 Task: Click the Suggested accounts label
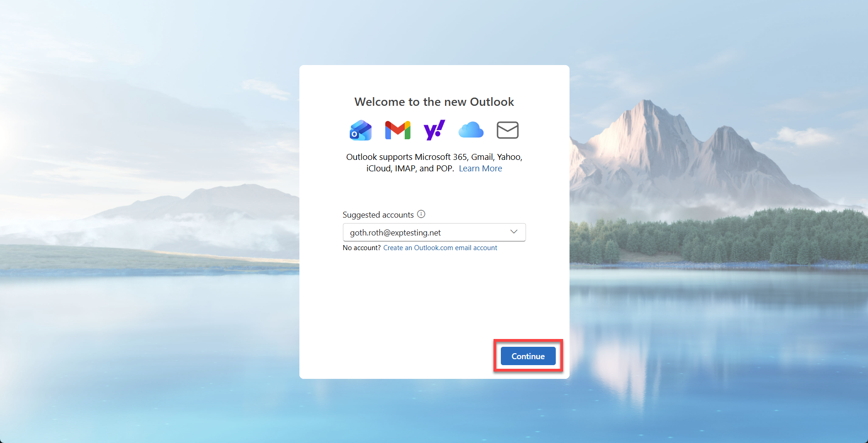tap(378, 215)
